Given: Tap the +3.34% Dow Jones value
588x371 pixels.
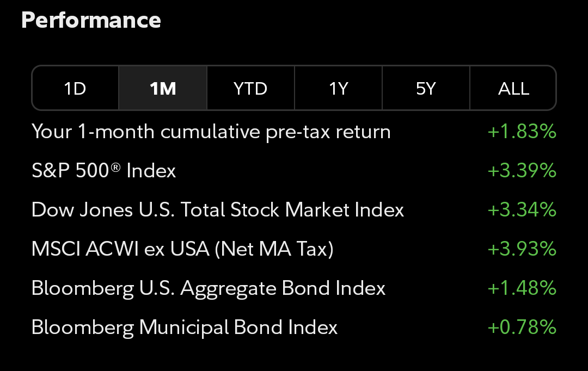Looking at the screenshot, I should click(522, 209).
